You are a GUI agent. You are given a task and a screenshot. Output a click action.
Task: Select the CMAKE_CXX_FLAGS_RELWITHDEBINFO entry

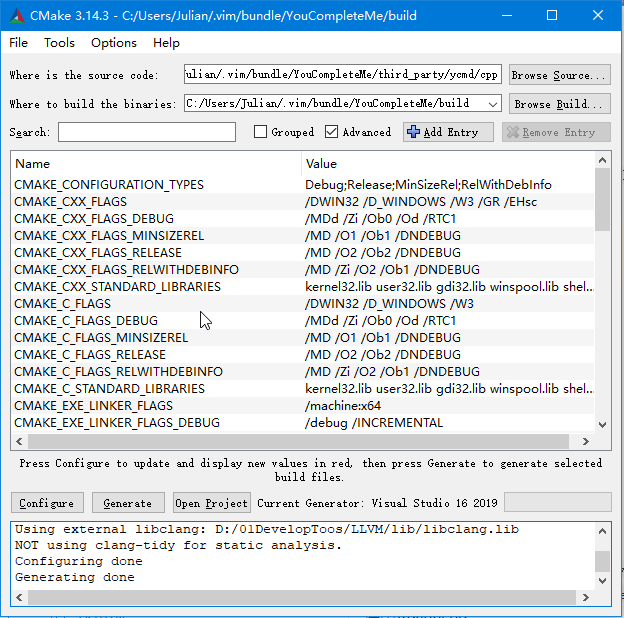[127, 270]
